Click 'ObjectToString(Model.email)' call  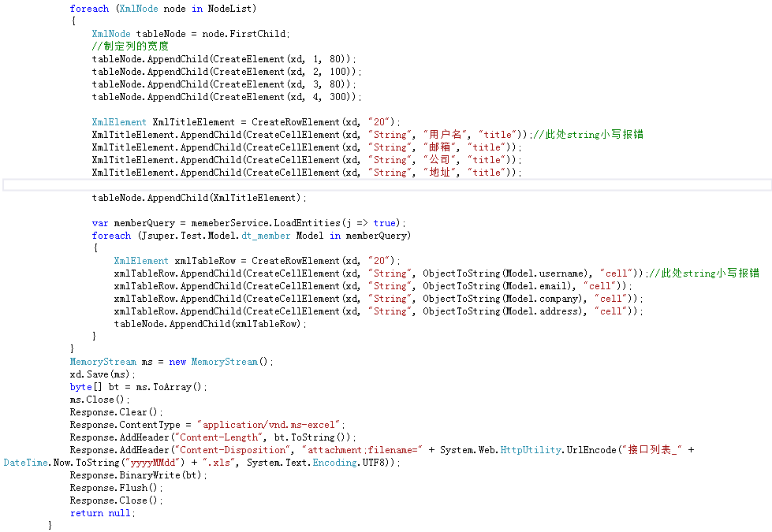point(498,286)
